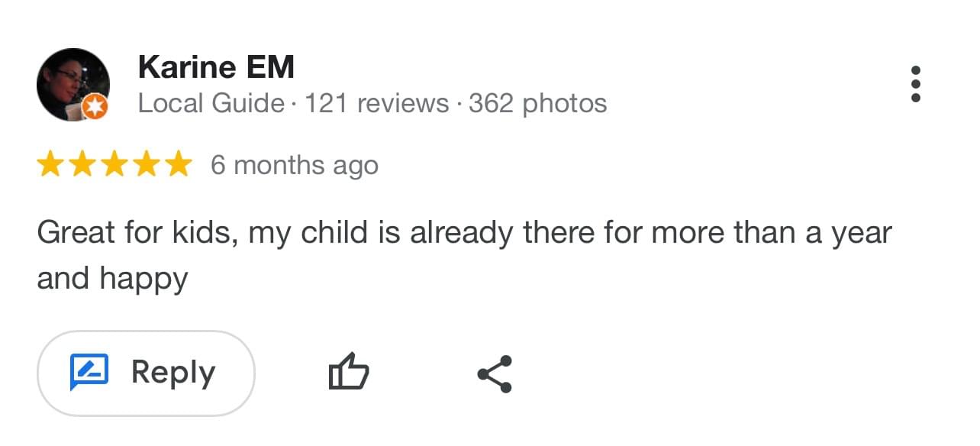
Task: View the reviewer's 362 photos
Action: [537, 103]
